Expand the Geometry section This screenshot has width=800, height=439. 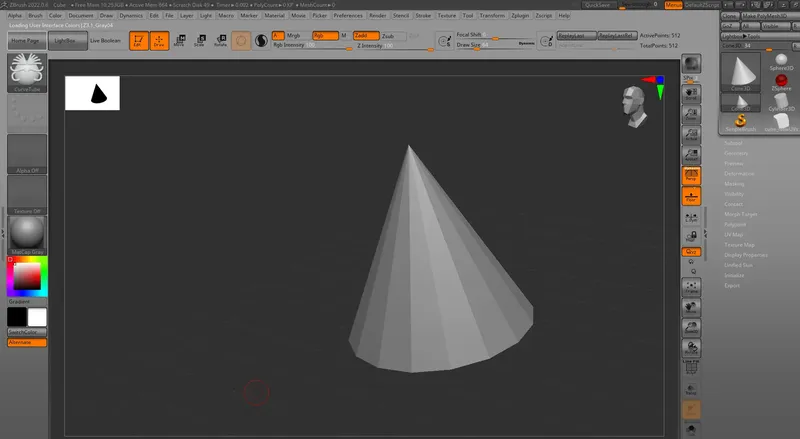coord(736,153)
